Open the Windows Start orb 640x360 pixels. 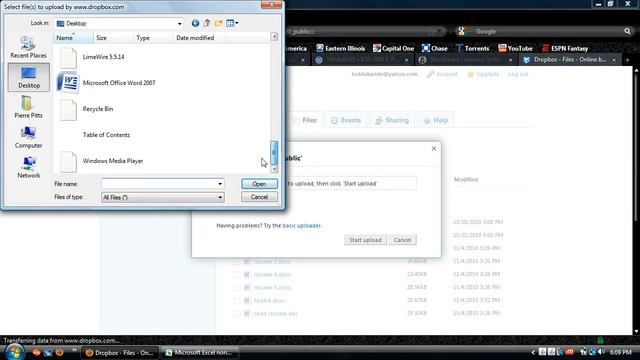pos(14,352)
